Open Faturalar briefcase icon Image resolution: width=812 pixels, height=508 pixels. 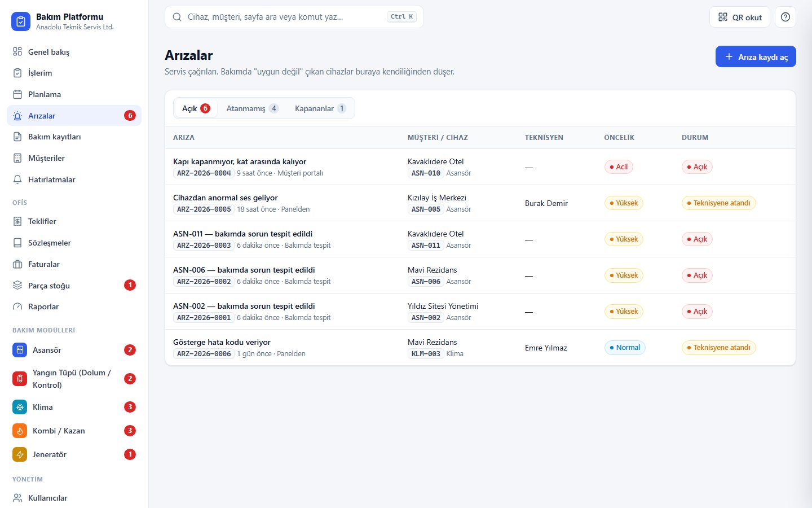click(17, 264)
